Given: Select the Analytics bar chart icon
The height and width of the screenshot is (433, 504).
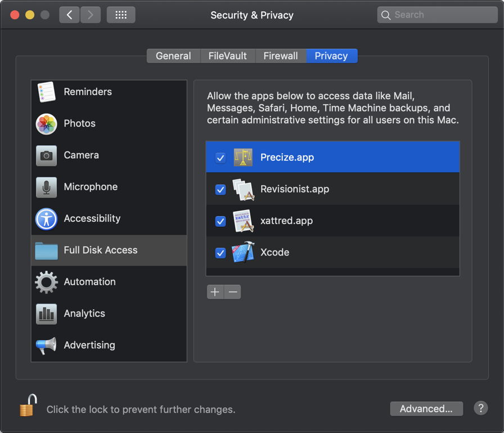Looking at the screenshot, I should (46, 314).
